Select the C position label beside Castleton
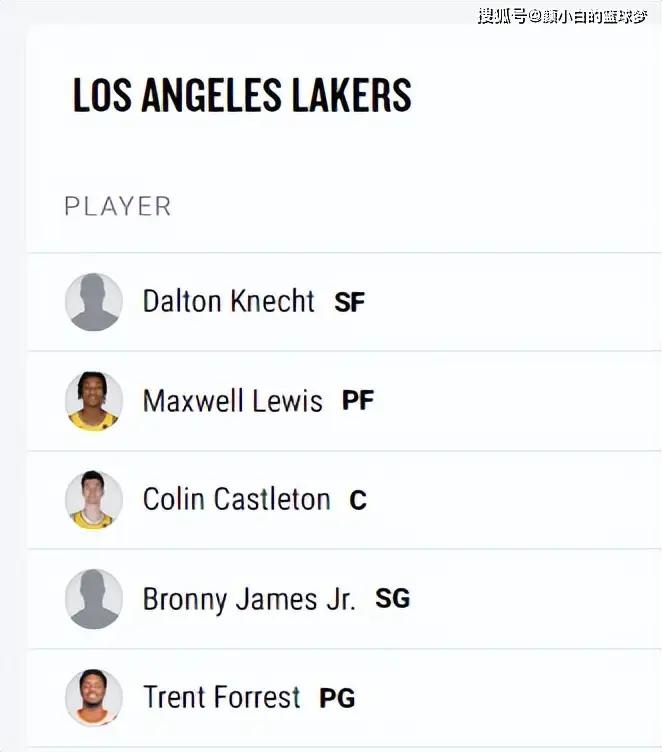The width and height of the screenshot is (662, 752). coord(358,500)
